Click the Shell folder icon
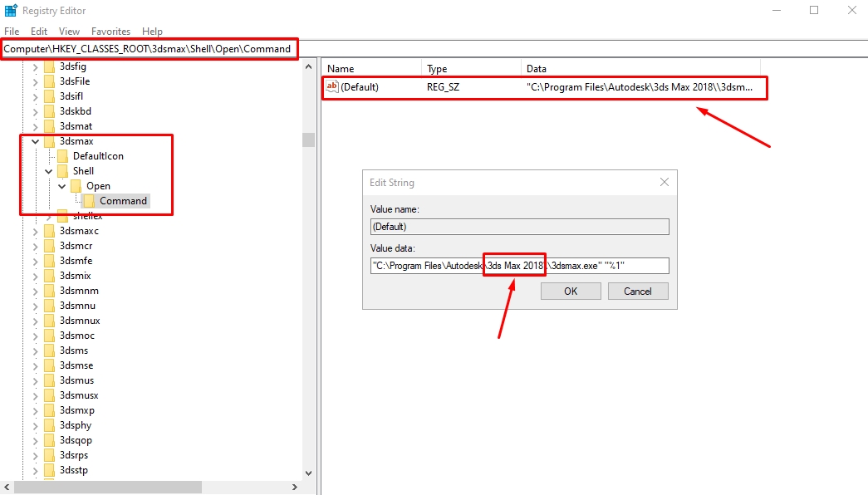Screen dimensions: 868x495 pos(63,171)
